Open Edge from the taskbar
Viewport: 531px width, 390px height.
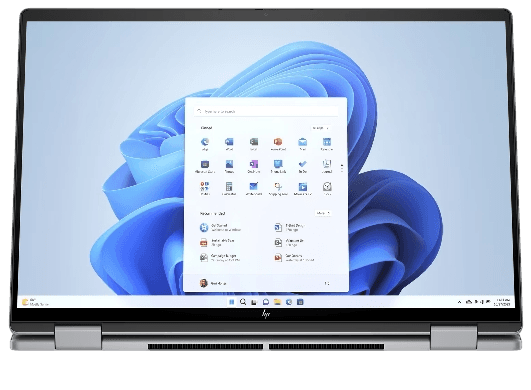coord(289,302)
